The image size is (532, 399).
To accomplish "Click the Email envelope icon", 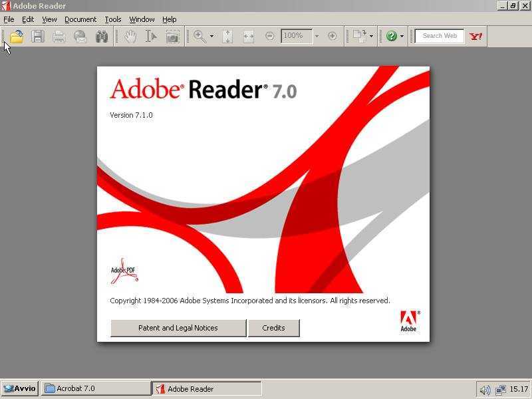I will pos(80,37).
